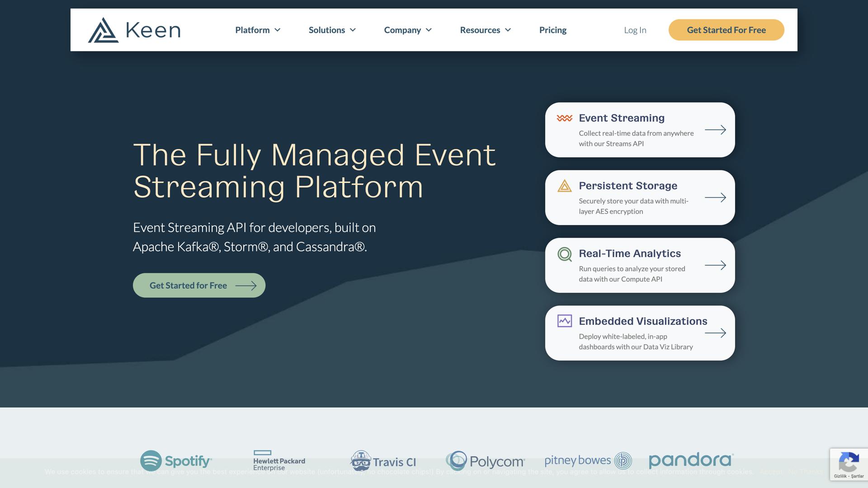
Task: Click the arrow on Real-Time Analytics card
Action: coord(715,265)
